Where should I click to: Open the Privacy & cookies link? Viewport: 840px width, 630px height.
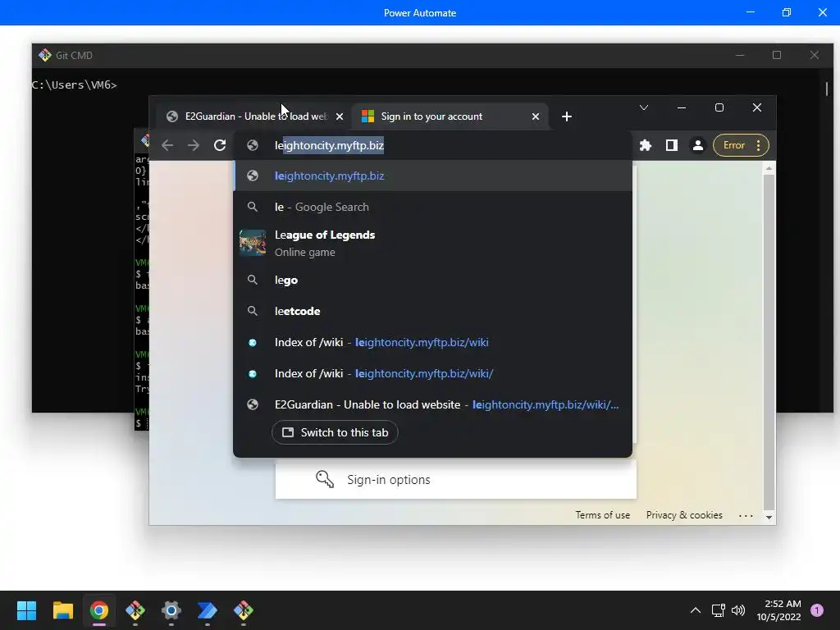click(684, 515)
